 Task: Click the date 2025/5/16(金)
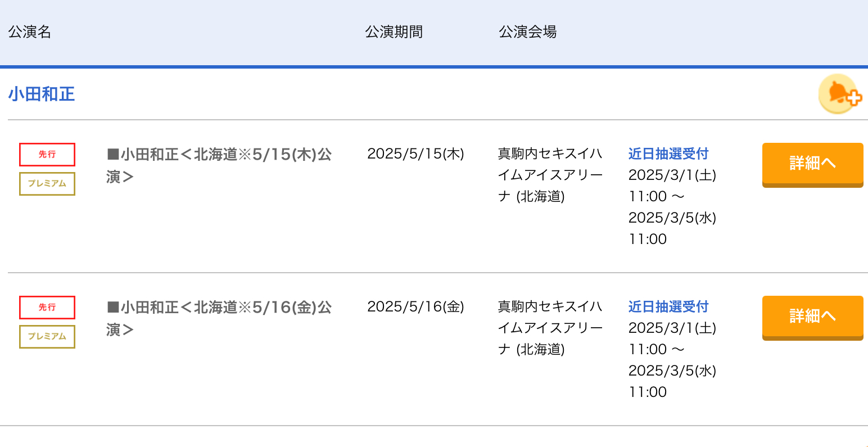tap(415, 307)
